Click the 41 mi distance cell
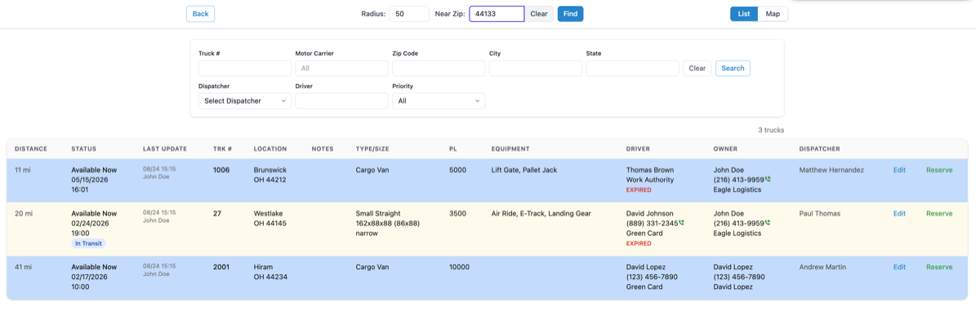The image size is (980, 315). pos(24,267)
